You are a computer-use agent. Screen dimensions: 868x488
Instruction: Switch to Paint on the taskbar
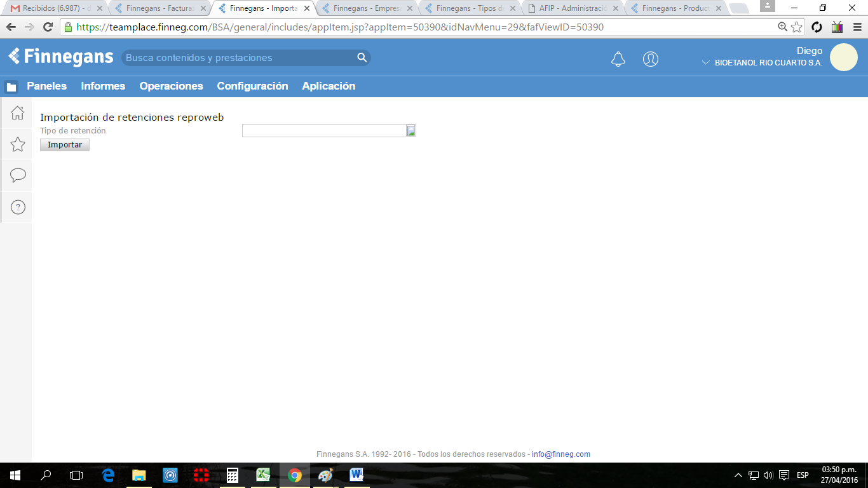tap(325, 475)
